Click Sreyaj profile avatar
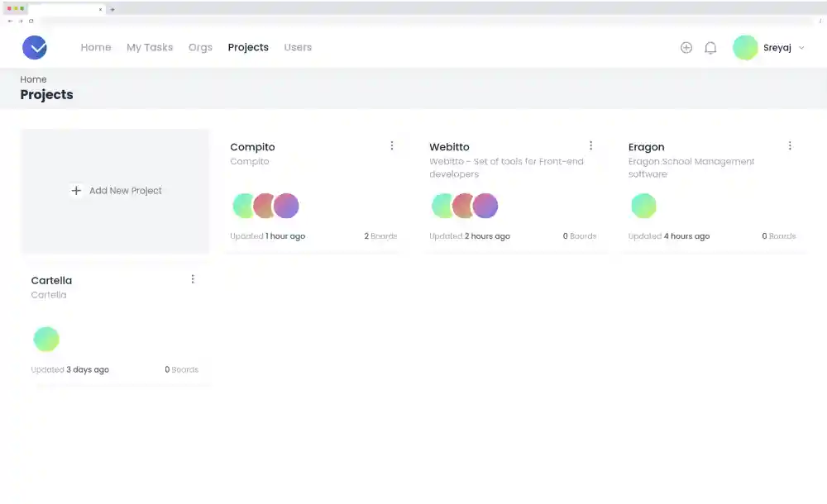The image size is (827, 504). click(745, 47)
